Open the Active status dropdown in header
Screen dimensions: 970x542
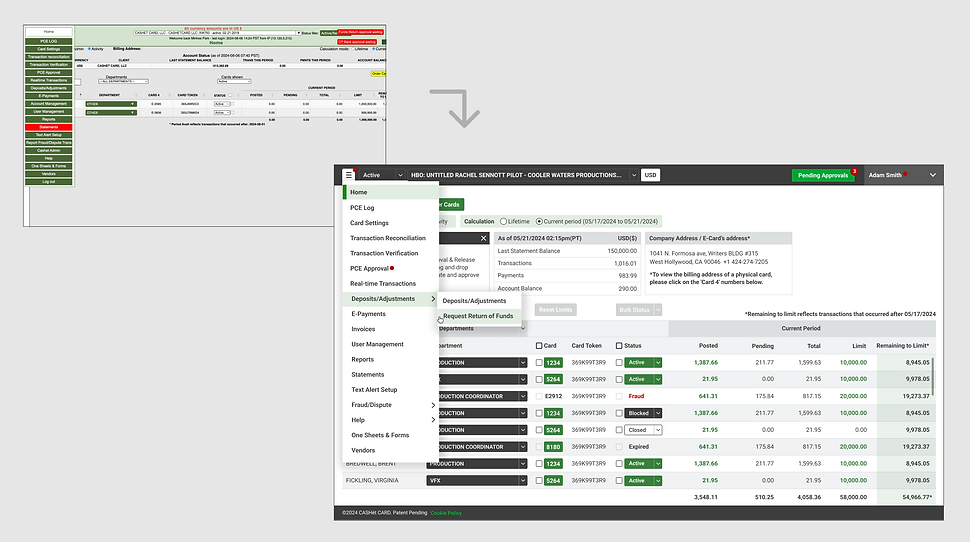(382, 175)
